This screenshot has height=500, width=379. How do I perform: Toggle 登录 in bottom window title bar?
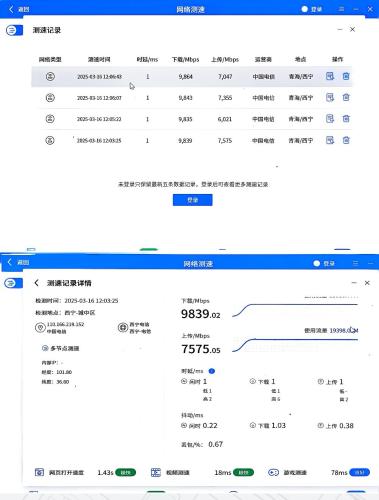(324, 264)
